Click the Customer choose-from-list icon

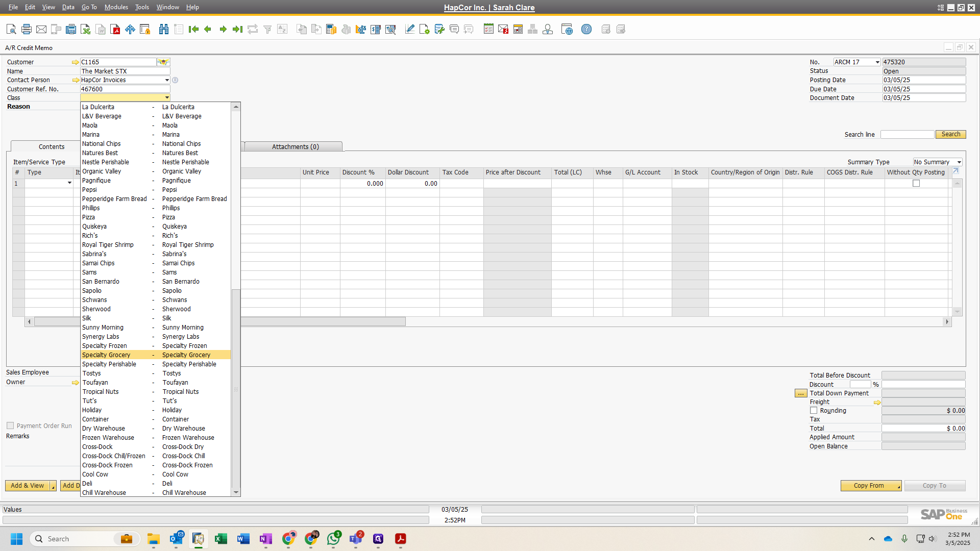[163, 62]
